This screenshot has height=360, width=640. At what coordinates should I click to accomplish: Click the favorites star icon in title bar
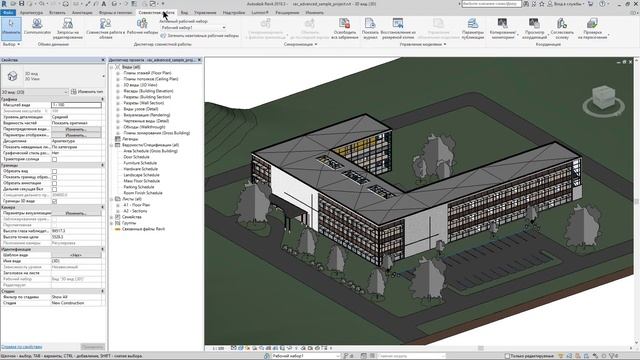(542, 4)
